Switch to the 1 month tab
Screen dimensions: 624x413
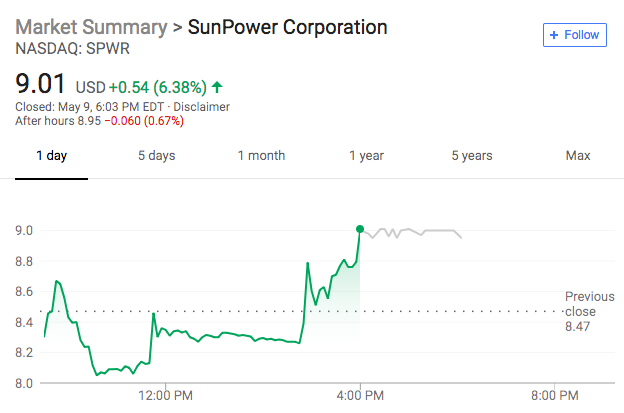click(x=261, y=156)
